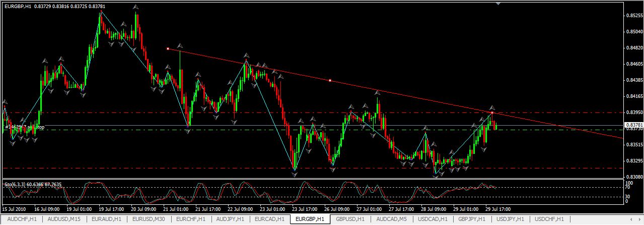Select the red trendline's leftmost anchor point
The height and width of the screenshot is (225, 644).
point(168,49)
